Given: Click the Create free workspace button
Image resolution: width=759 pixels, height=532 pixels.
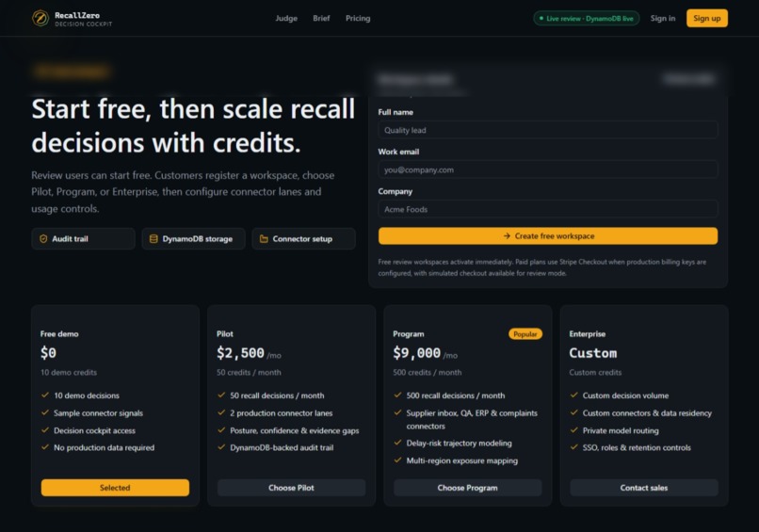Looking at the screenshot, I should coord(548,235).
